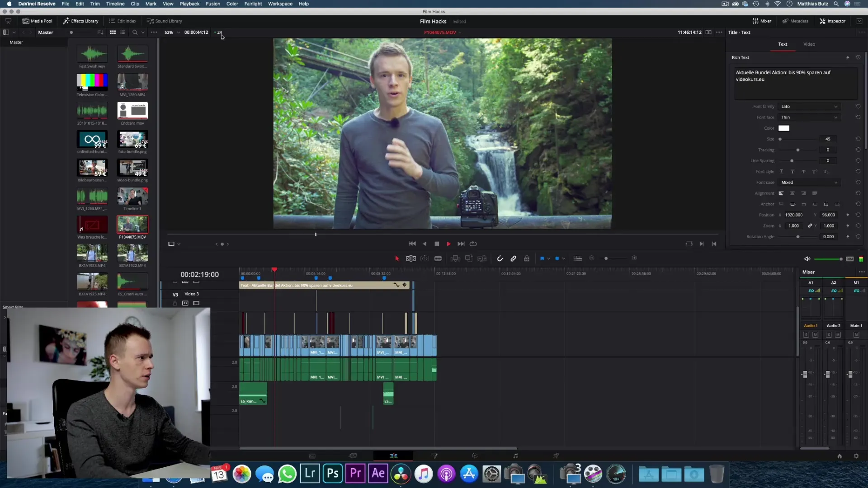Select center text alignment
The width and height of the screenshot is (868, 488).
(792, 193)
